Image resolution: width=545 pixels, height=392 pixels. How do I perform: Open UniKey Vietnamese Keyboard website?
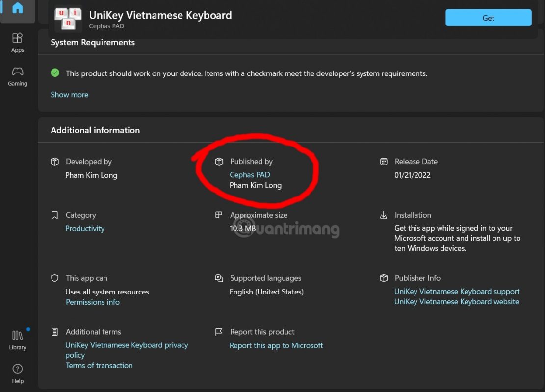(456, 301)
